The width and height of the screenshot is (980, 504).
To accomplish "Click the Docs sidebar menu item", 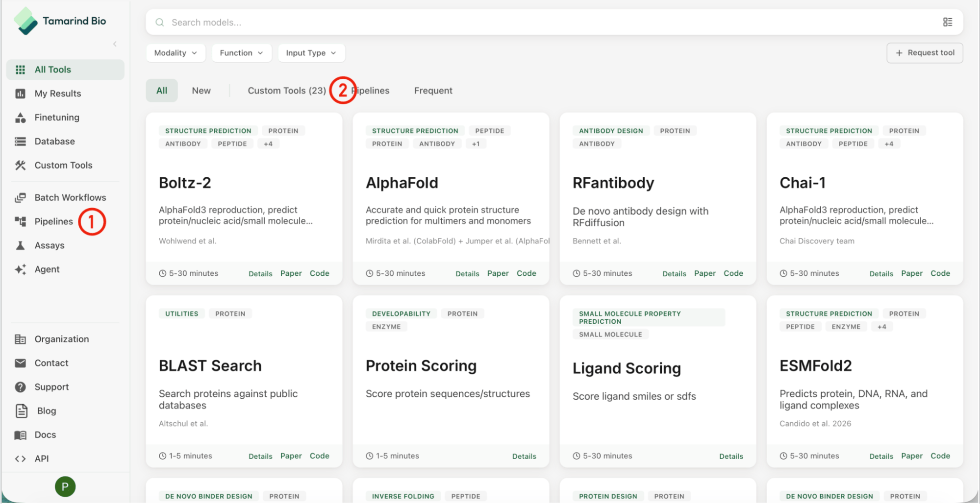I will pos(65,435).
